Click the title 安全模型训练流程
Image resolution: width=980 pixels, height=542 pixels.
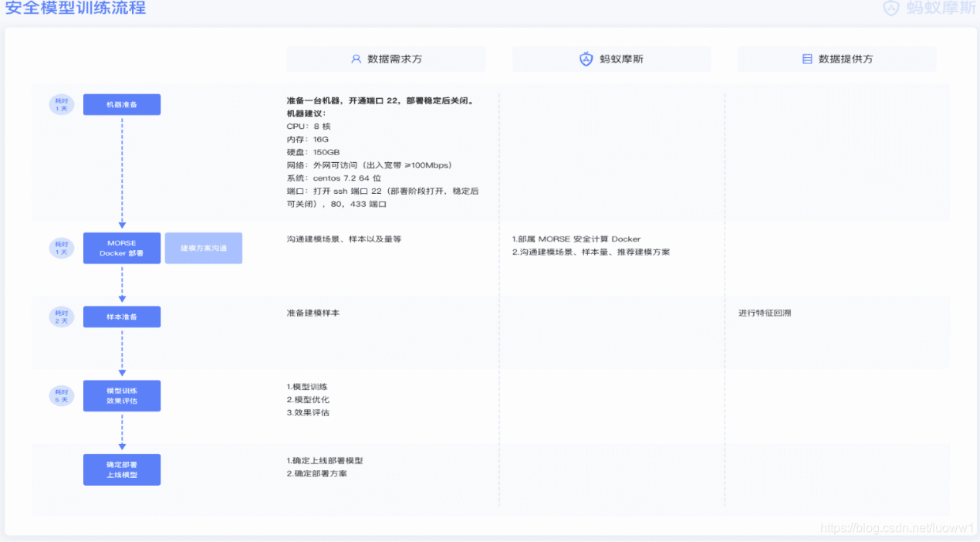[75, 8]
